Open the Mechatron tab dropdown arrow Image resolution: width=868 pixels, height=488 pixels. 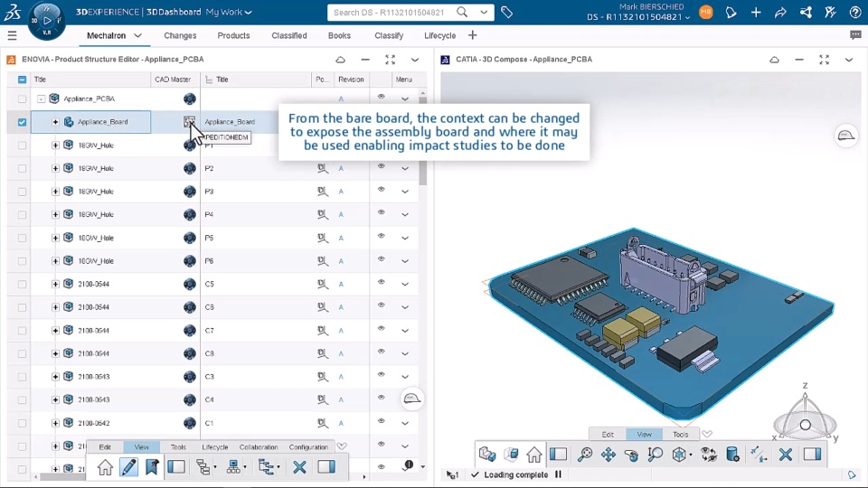(x=137, y=35)
